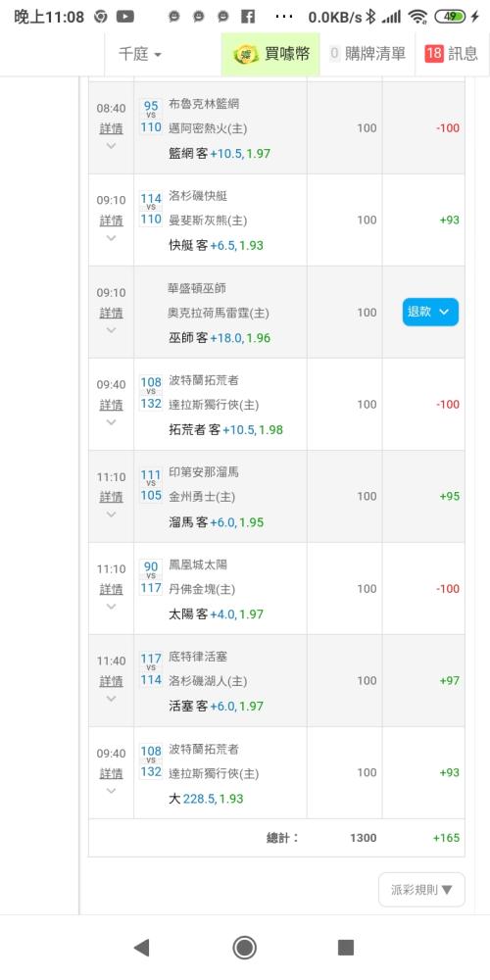Expand the blue 退款 dropdown button

tap(430, 312)
